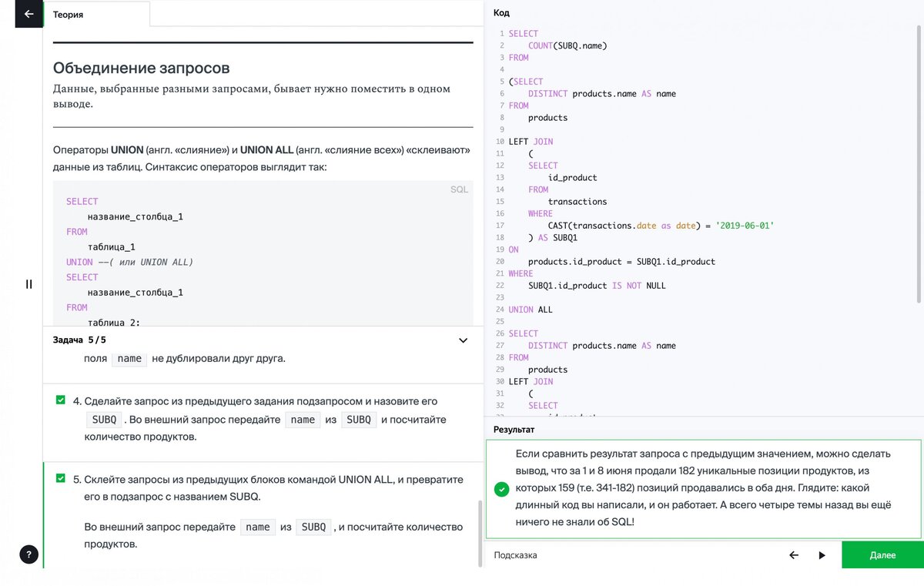Screen dimensions: 924x586
Task: Open the Подсказка hint link
Action: [x=515, y=555]
